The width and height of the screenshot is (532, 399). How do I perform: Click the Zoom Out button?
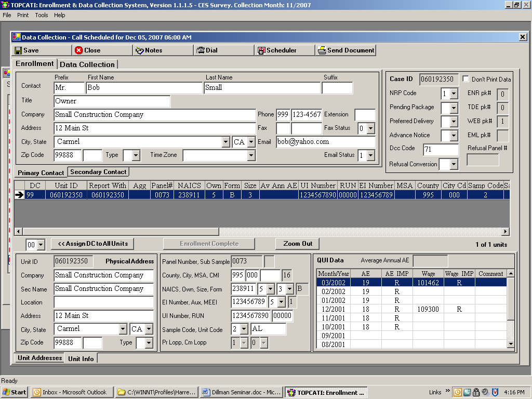(x=298, y=244)
